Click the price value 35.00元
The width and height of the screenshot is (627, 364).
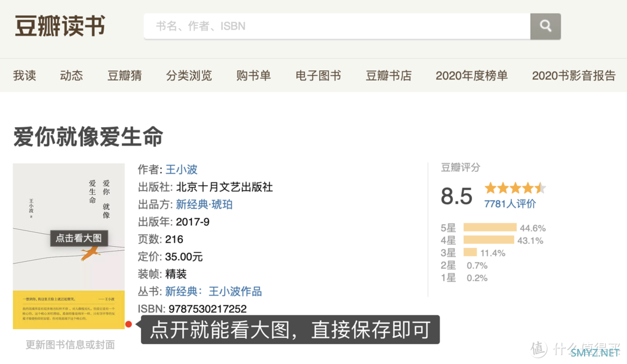point(184,257)
